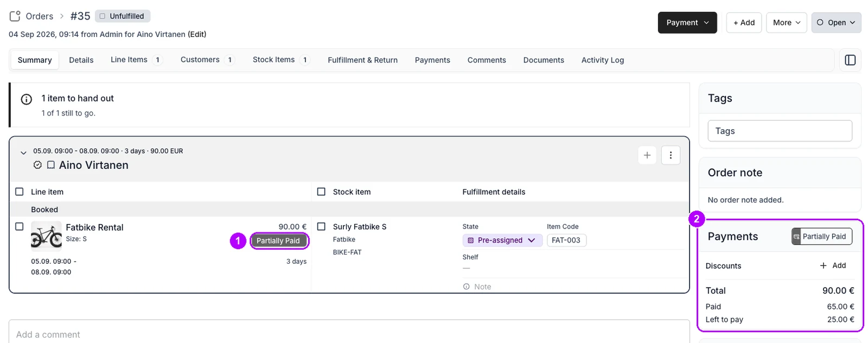Open the Payment dropdown button
This screenshot has width=868, height=343.
point(687,23)
